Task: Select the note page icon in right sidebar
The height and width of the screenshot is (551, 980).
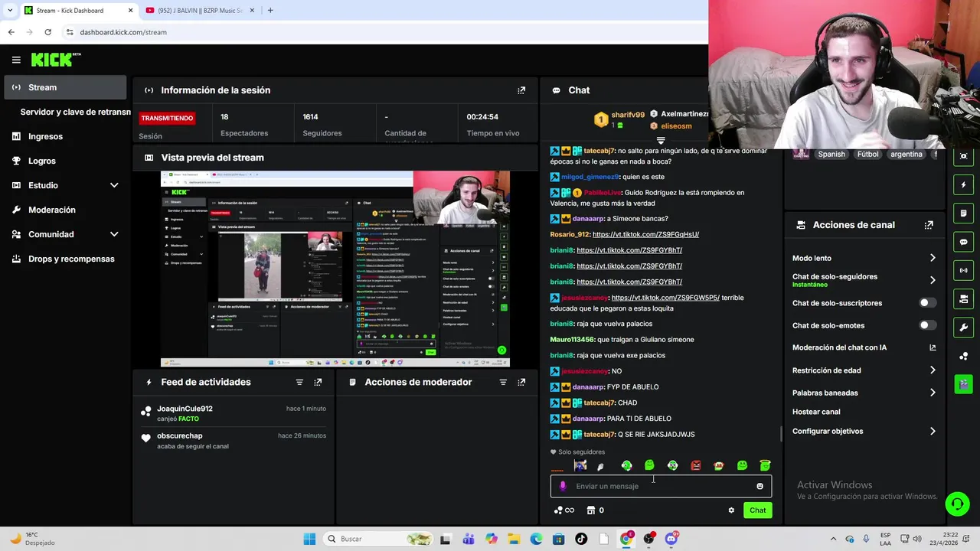Action: point(963,213)
